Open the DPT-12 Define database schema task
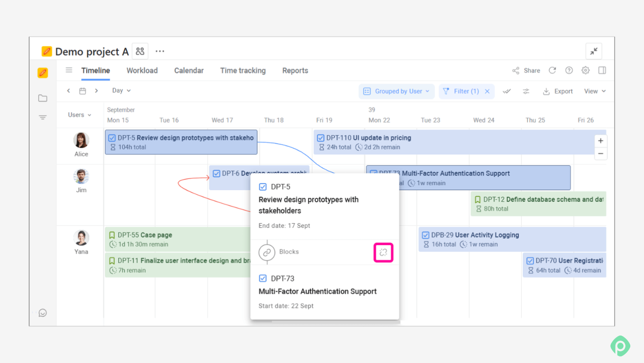644x363 pixels. [539, 203]
